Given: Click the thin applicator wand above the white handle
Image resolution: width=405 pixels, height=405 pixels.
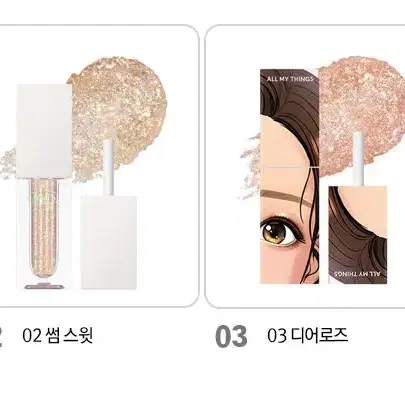Looking at the screenshot, I should coord(109,168).
